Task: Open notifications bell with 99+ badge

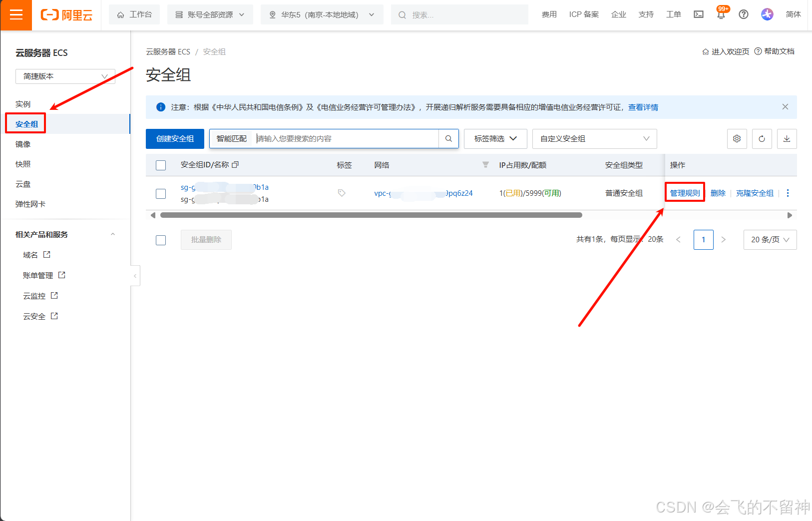Action: 721,13
